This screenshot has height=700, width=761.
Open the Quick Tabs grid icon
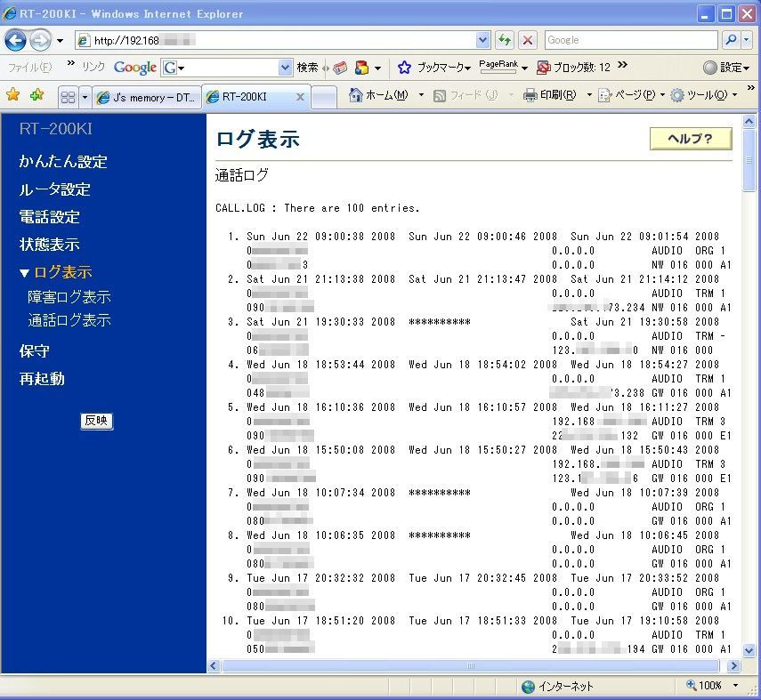click(x=68, y=97)
